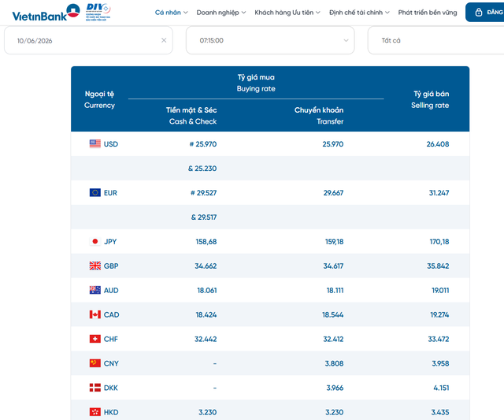
Task: Click JPY transfer rate 159,18
Action: pos(334,241)
